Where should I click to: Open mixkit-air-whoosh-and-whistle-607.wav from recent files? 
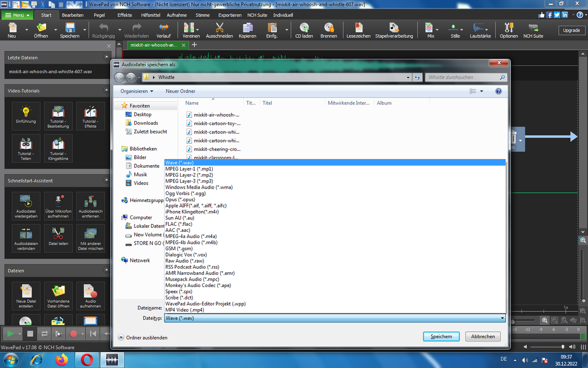(x=51, y=72)
